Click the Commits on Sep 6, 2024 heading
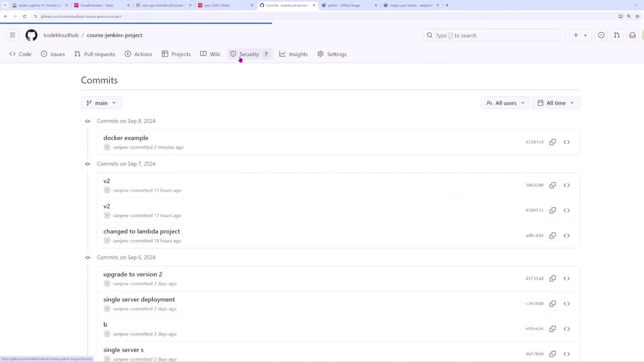Screen dimensions: 644x362 (x=126, y=257)
